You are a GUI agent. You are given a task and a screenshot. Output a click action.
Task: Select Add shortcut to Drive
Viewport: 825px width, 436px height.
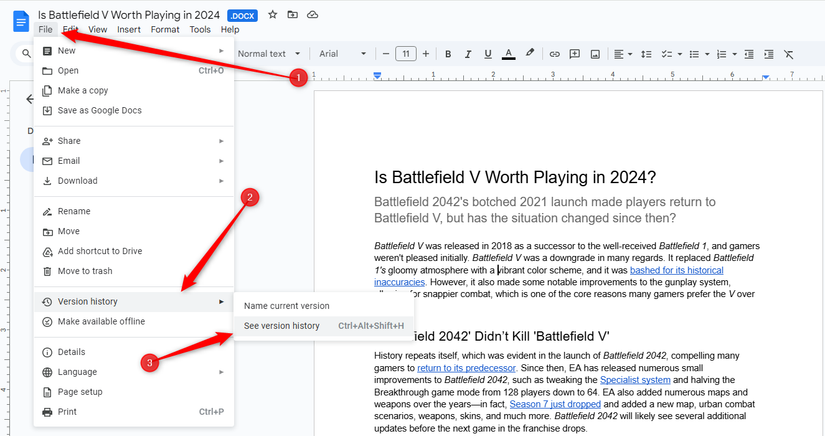coord(134,251)
